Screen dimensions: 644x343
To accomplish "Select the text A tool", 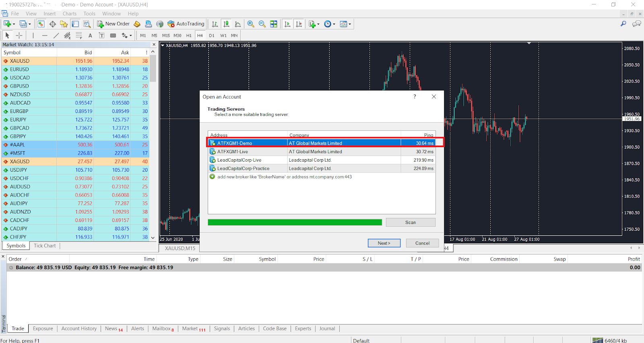I will point(90,35).
